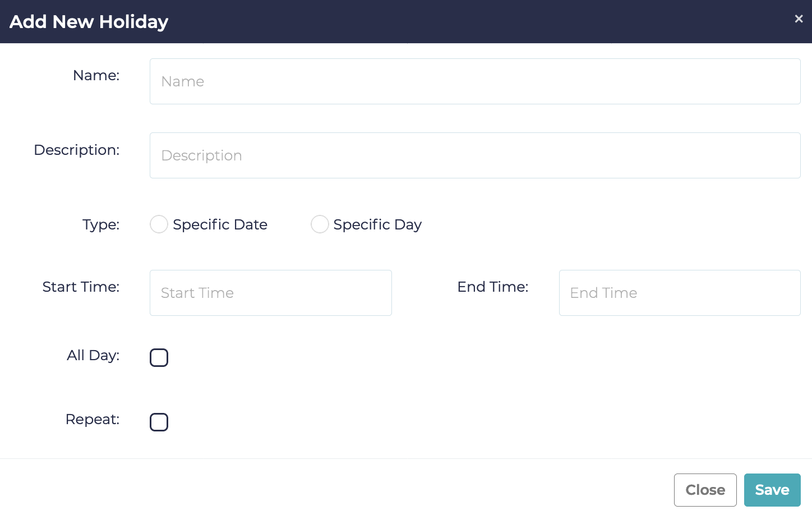Click the Specific Date label text

point(220,224)
